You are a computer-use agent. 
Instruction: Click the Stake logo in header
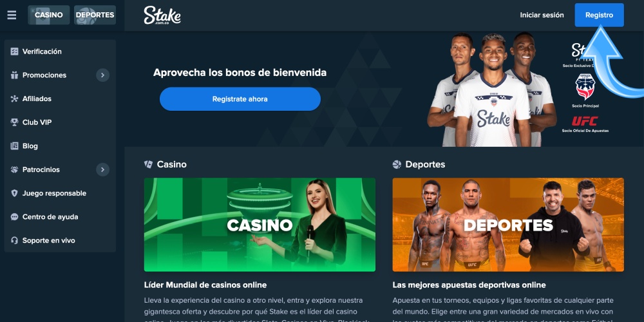click(162, 15)
